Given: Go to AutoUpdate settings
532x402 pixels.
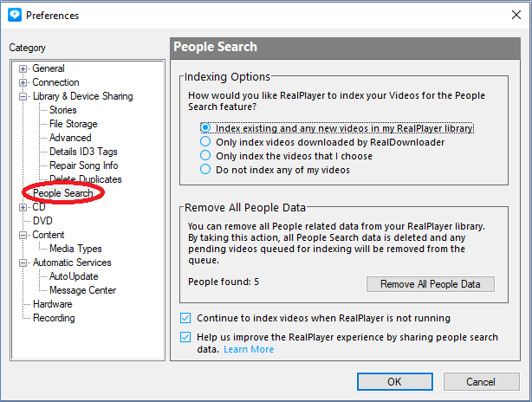Looking at the screenshot, I should (x=74, y=276).
